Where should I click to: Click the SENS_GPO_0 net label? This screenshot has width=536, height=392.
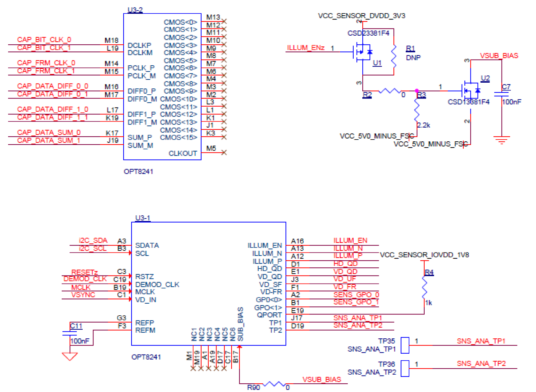[356, 294]
